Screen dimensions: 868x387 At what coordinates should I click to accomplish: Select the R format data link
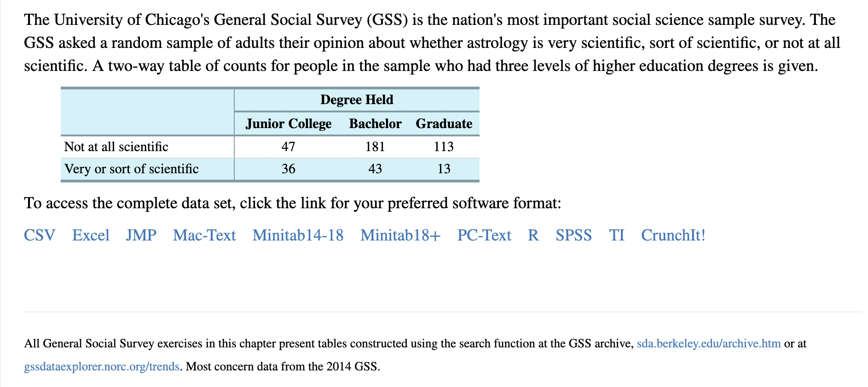click(x=533, y=235)
